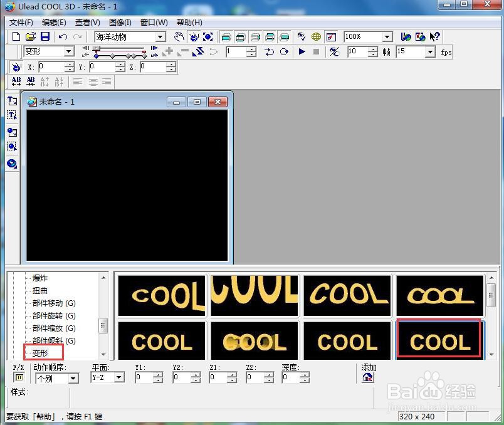The height and width of the screenshot is (425, 504).
Task: Choose the red-outlined COOL preset thumbnail
Action: (439, 339)
